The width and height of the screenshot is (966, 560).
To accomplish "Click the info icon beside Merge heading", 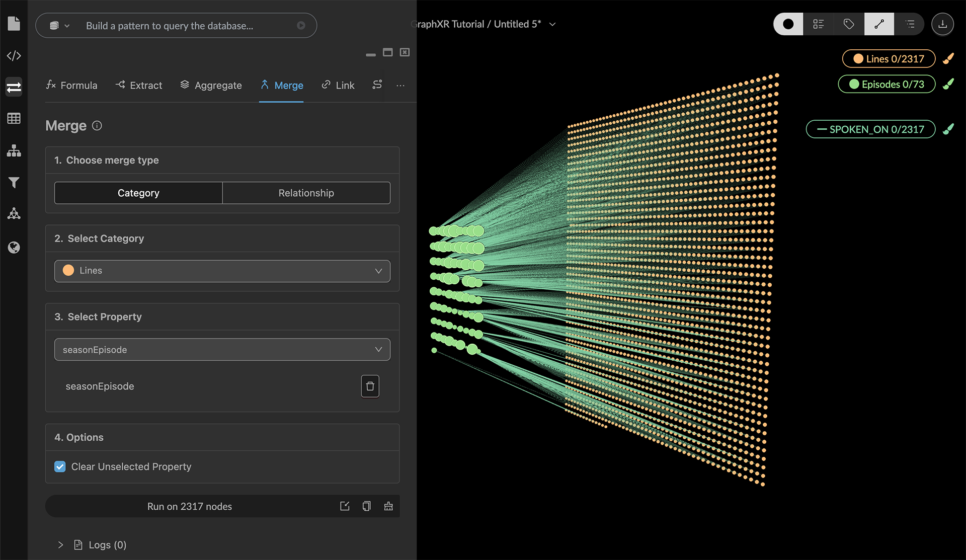I will (x=97, y=126).
